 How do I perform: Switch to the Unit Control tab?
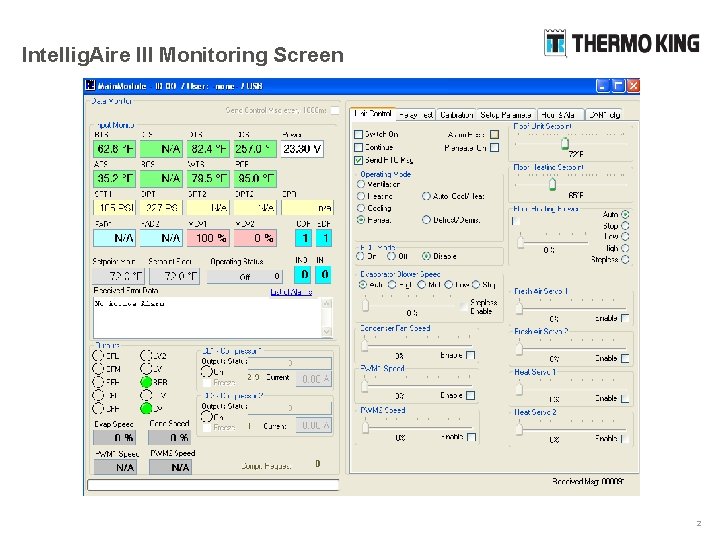tap(372, 113)
